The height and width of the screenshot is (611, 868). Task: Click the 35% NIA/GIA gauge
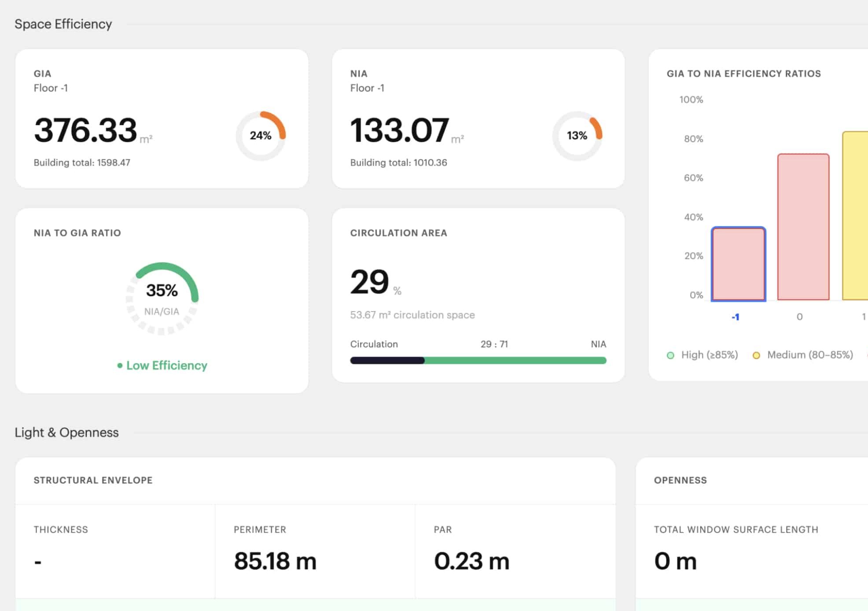coord(162,298)
